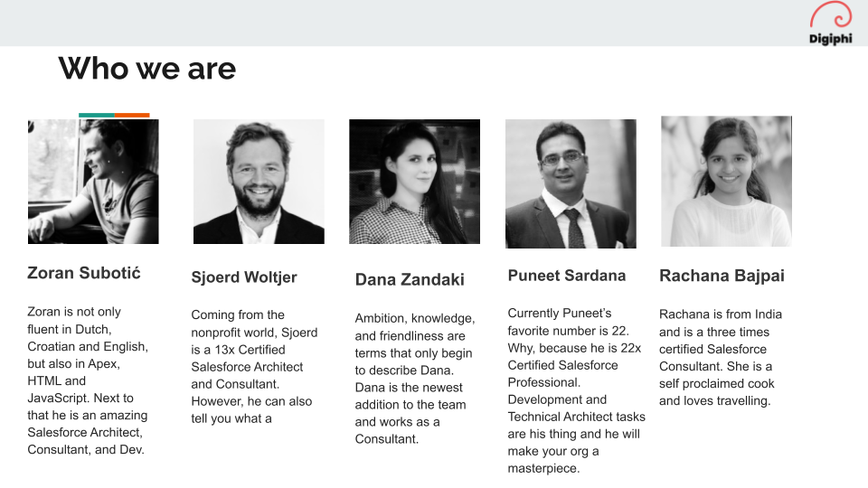Click the gray header banner area
The width and height of the screenshot is (868, 488).
(407, 23)
